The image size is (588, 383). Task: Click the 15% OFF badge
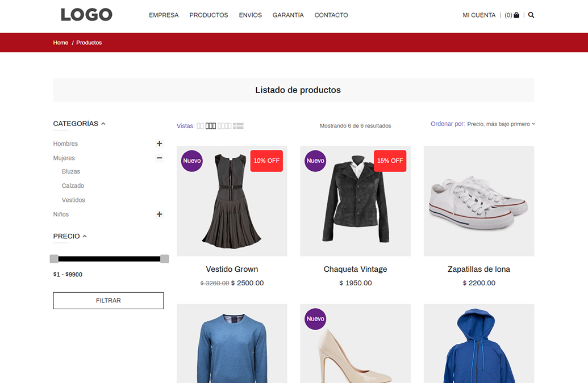pyautogui.click(x=390, y=161)
